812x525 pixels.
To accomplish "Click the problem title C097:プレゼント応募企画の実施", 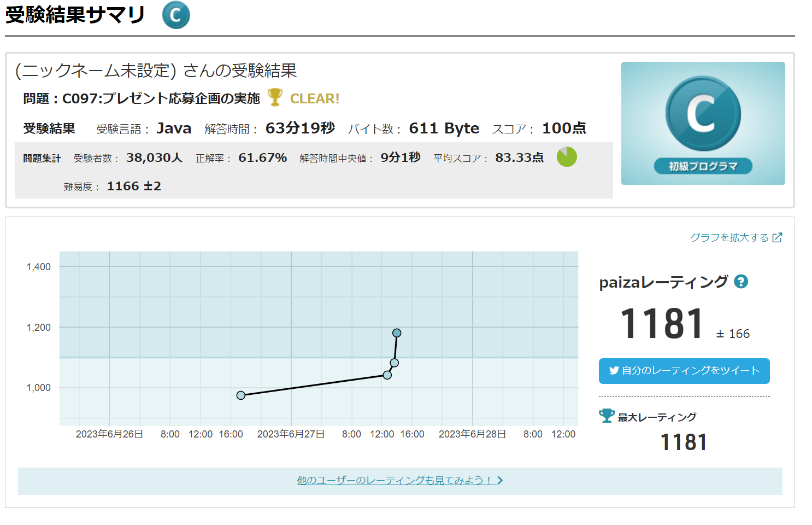I will [x=161, y=98].
